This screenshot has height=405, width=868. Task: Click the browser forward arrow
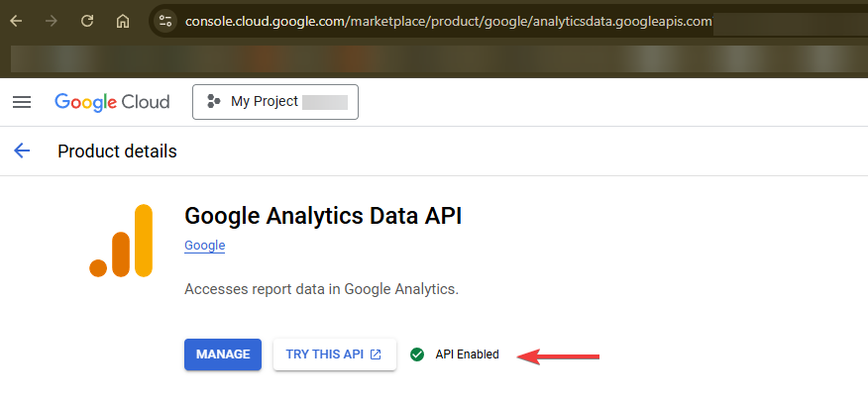coord(52,22)
